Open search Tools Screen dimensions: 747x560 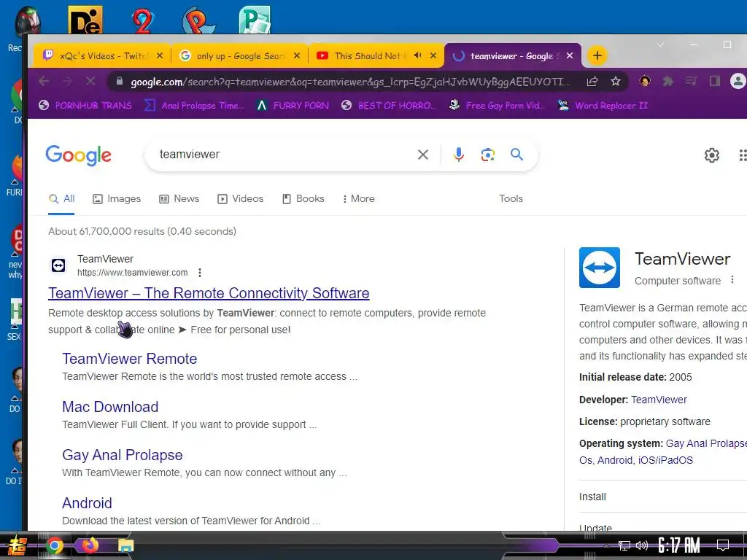(x=511, y=198)
